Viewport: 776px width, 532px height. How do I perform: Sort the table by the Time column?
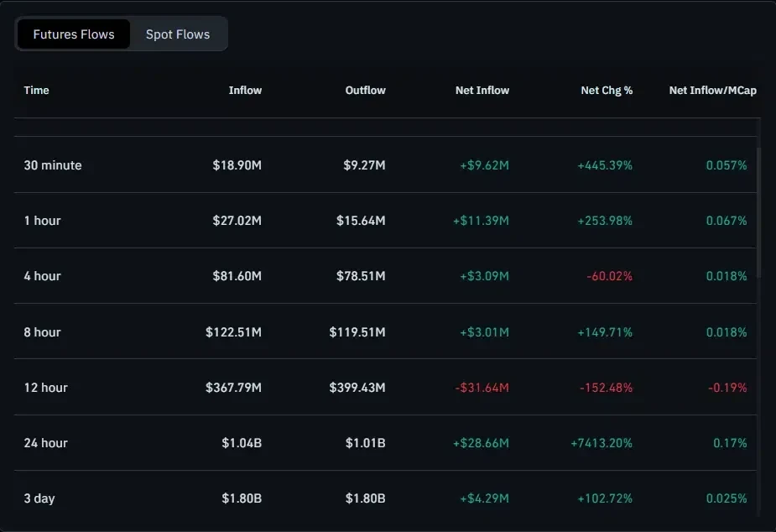36,90
